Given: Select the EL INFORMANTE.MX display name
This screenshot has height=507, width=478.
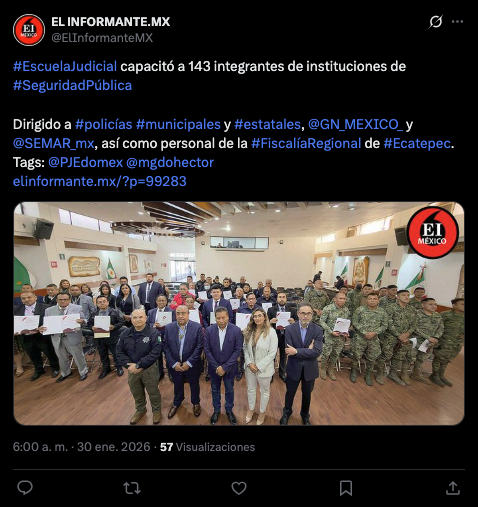Looking at the screenshot, I should point(111,22).
